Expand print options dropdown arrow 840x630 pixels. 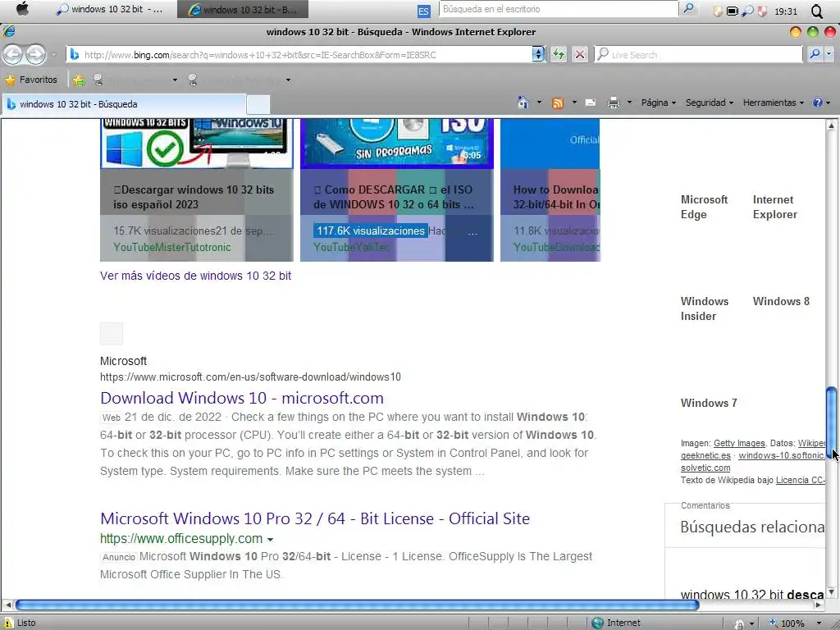[x=629, y=103]
